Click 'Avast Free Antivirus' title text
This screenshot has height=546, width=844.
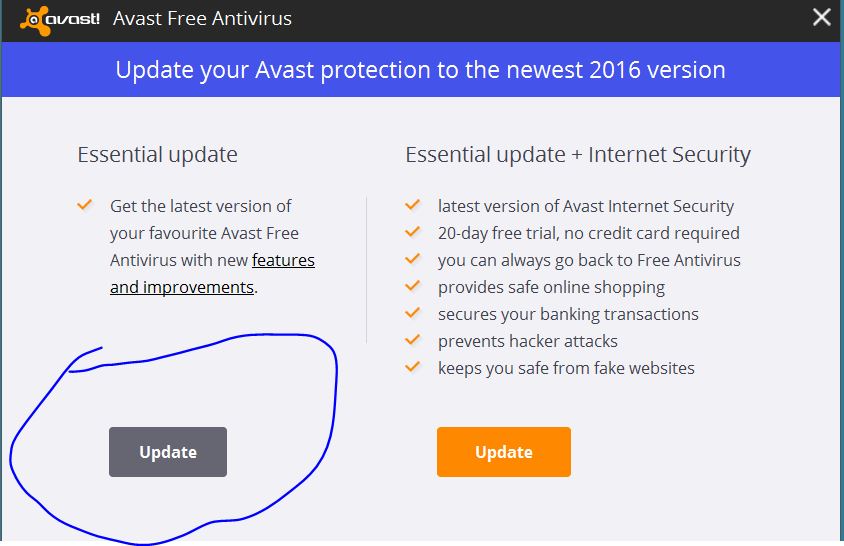[202, 19]
